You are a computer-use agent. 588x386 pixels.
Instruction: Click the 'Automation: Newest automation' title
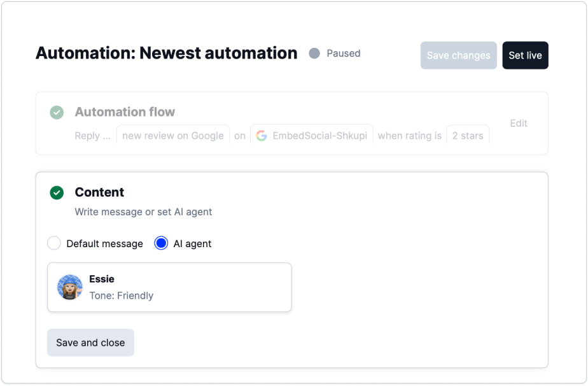(x=166, y=54)
